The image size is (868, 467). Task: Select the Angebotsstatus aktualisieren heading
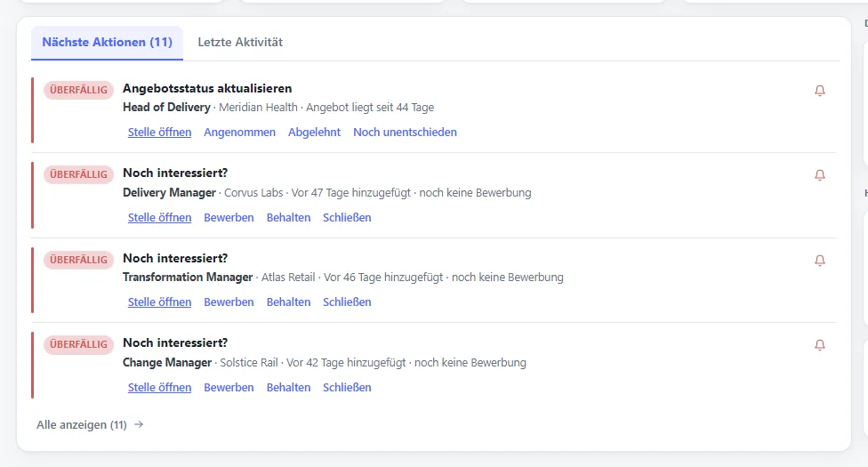[207, 89]
